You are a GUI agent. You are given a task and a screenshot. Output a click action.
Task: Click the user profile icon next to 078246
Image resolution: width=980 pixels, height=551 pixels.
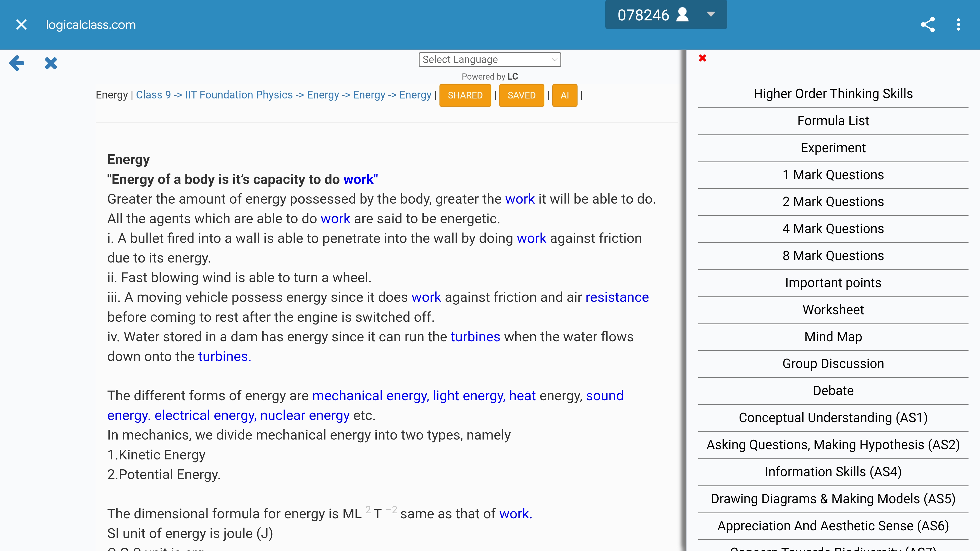682,15
